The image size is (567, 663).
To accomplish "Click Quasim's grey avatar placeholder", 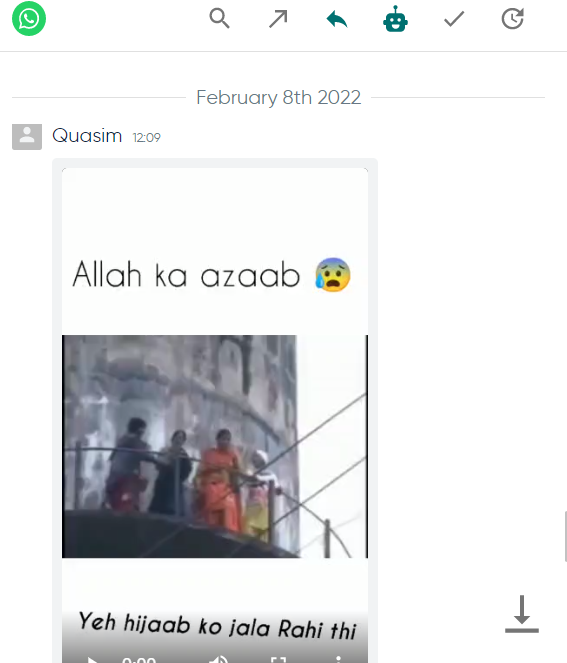I will pos(27,137).
